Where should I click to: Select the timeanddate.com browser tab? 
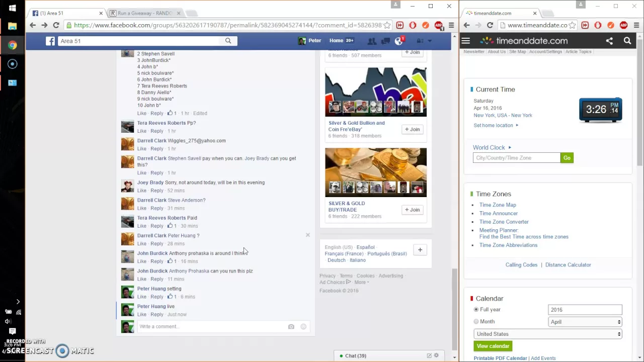point(501,13)
